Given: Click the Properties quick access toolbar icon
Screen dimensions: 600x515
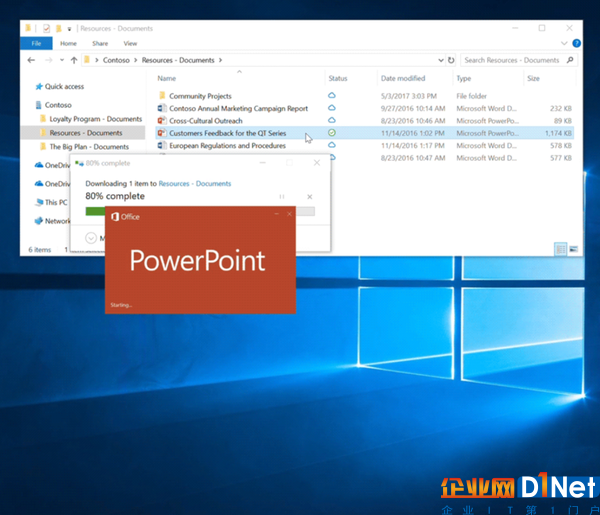Looking at the screenshot, I should click(46, 28).
